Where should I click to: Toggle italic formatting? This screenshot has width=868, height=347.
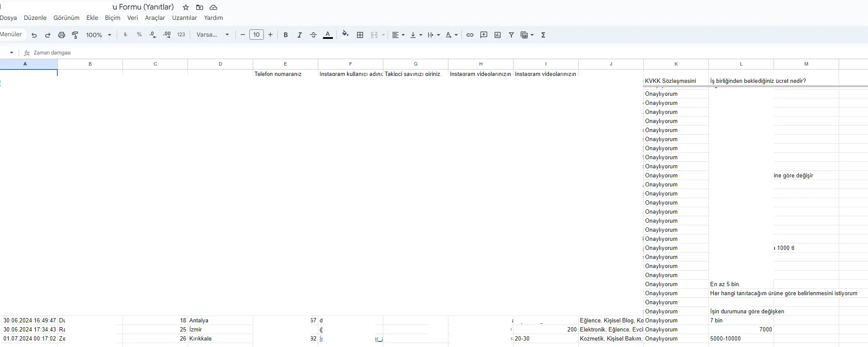[299, 35]
